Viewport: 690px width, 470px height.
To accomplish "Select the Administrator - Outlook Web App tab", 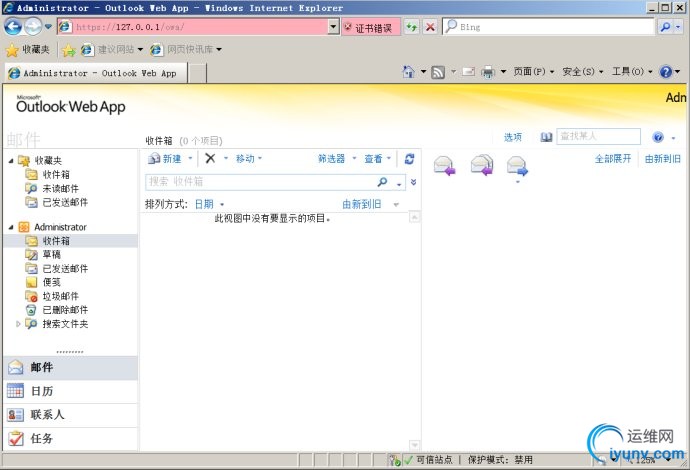I will (96, 73).
